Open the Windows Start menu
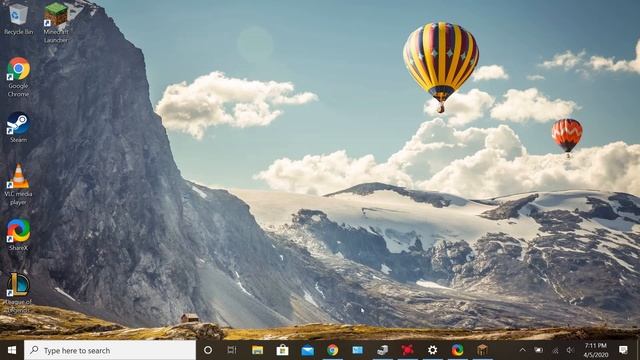Image resolution: width=640 pixels, height=360 pixels. point(12,350)
